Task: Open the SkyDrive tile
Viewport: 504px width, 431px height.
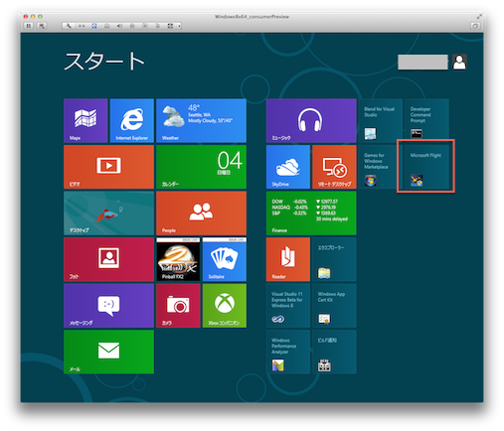Action: pyautogui.click(x=288, y=167)
